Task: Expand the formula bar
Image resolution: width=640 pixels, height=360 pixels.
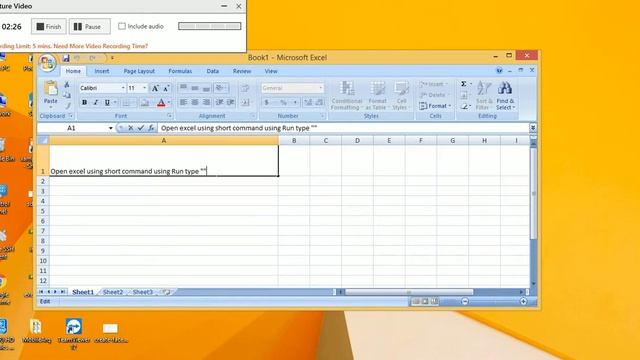Action: coord(533,128)
